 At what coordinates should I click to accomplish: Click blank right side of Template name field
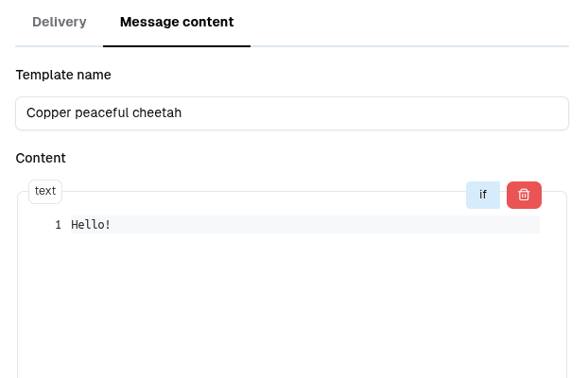tap(425, 113)
